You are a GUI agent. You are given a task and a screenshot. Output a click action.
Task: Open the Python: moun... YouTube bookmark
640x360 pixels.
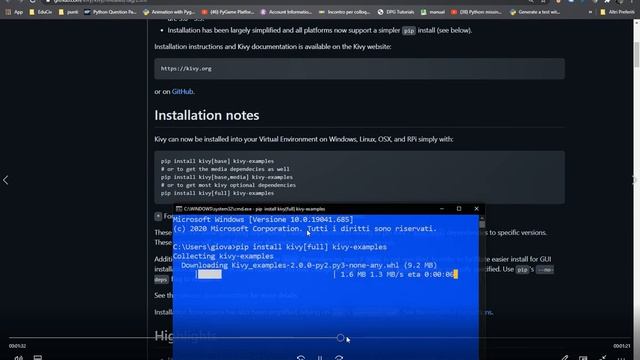pyautogui.click(x=476, y=12)
